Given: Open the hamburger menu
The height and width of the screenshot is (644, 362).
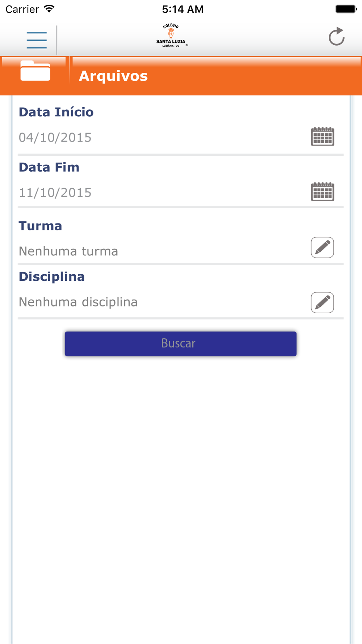Looking at the screenshot, I should click(x=37, y=40).
